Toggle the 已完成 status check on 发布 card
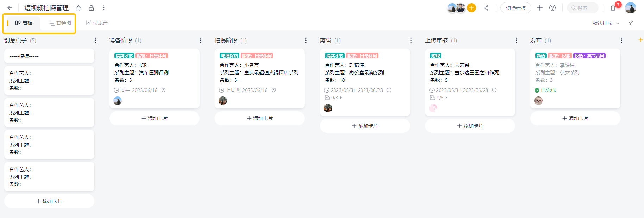 tap(537, 90)
